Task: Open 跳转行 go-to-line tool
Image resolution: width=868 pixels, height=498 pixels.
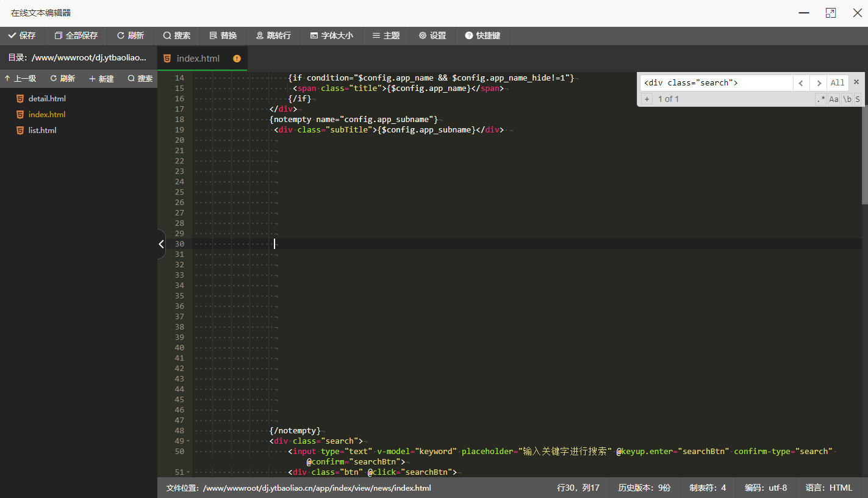Action: 273,35
